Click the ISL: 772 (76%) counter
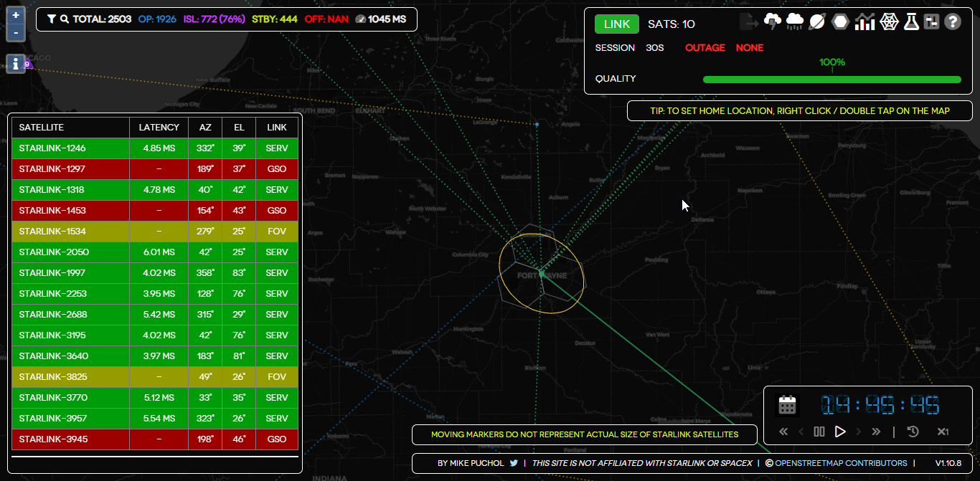Image resolution: width=980 pixels, height=481 pixels. [215, 19]
